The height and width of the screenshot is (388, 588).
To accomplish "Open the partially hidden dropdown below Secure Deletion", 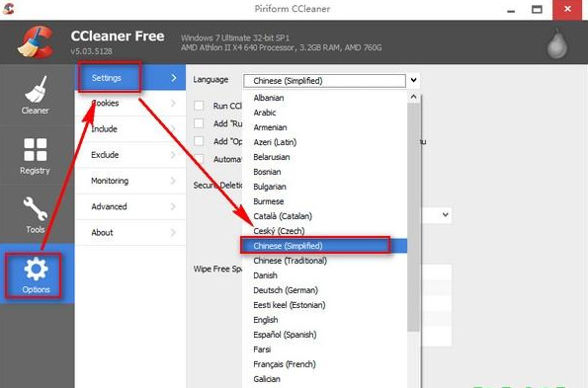I will point(445,215).
